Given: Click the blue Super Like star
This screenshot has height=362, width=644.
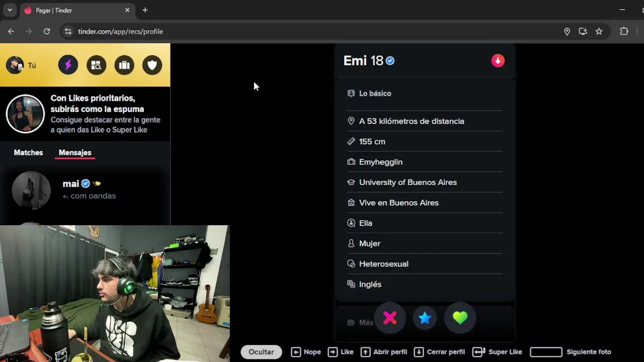Looking at the screenshot, I should [425, 318].
